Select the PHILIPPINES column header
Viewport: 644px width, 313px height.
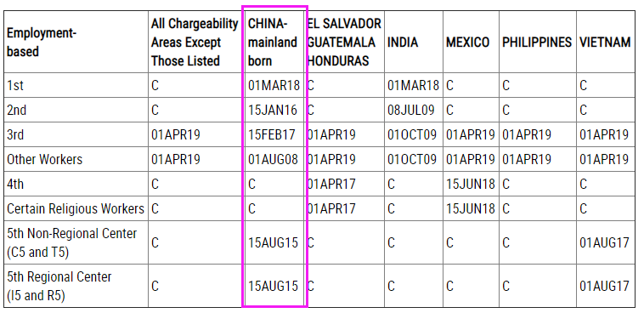pos(537,43)
